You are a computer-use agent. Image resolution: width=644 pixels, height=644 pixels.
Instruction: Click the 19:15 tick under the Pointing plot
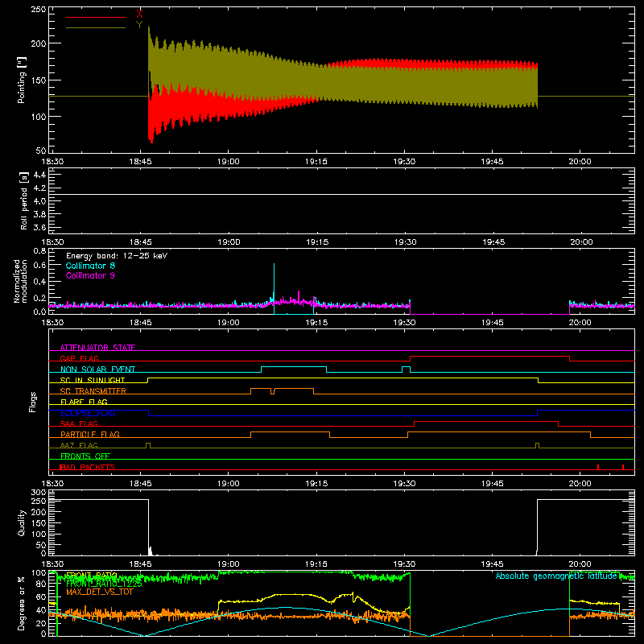point(316,162)
